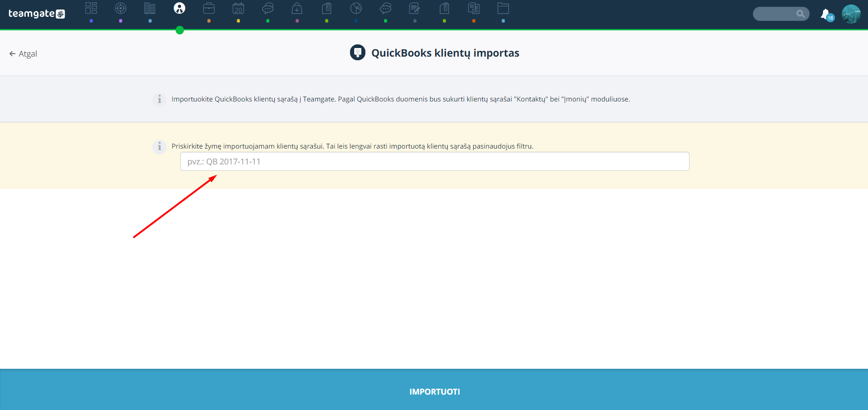
Task: Click the IMPORTUOTI button
Action: point(434,392)
